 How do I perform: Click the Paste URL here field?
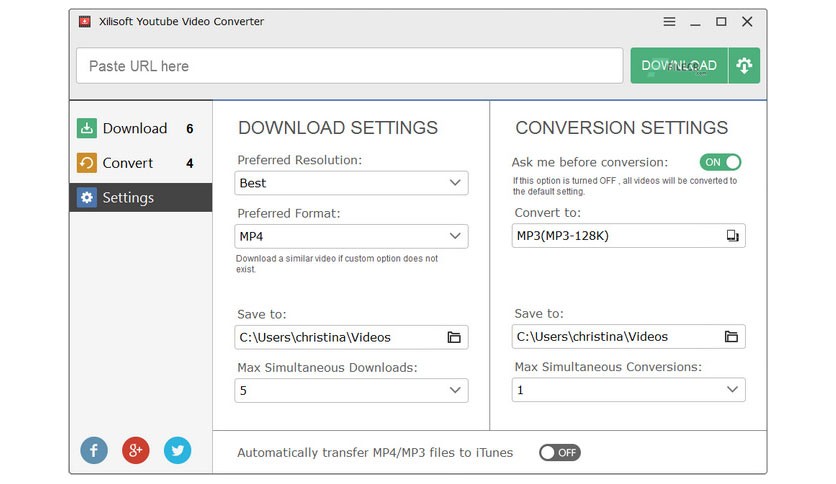tap(350, 66)
